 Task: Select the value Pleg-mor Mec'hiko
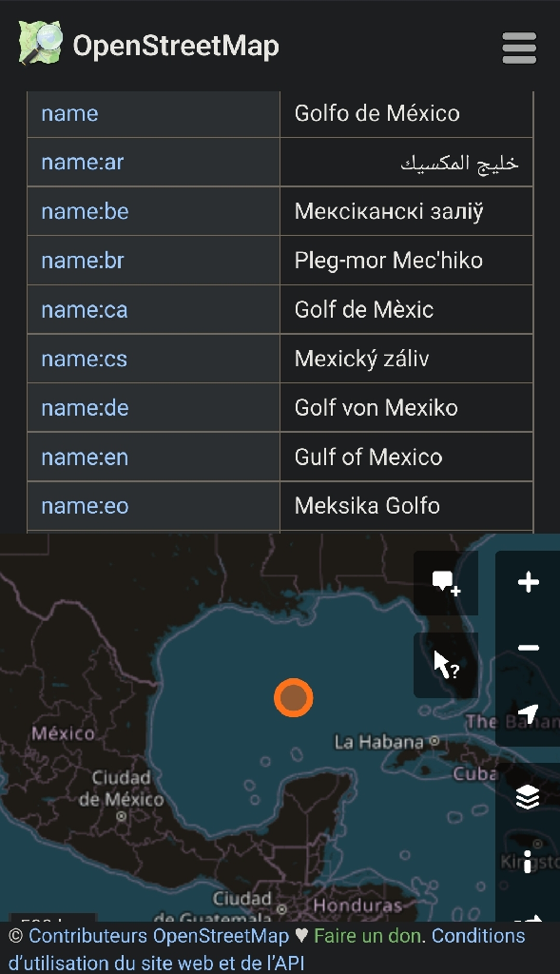(x=389, y=261)
